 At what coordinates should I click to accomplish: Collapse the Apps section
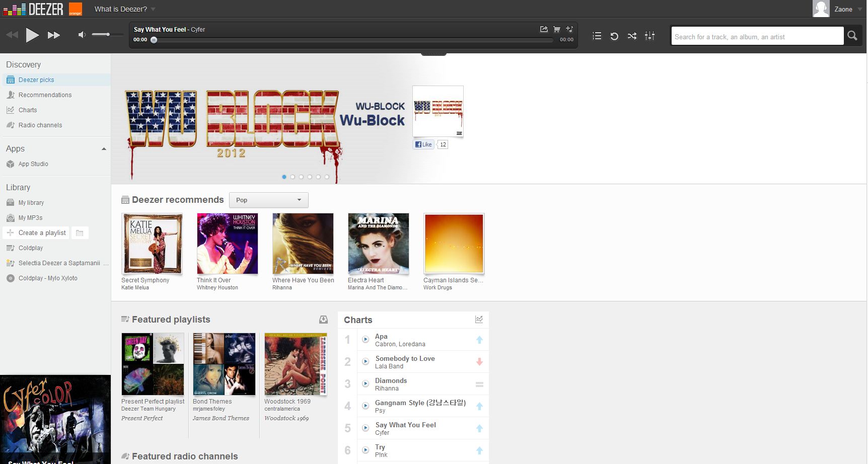coord(104,149)
